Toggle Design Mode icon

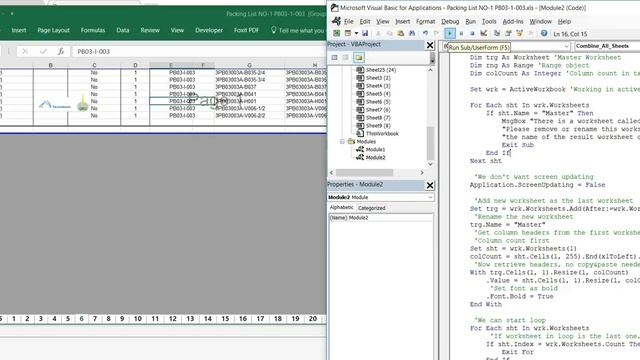(x=484, y=33)
